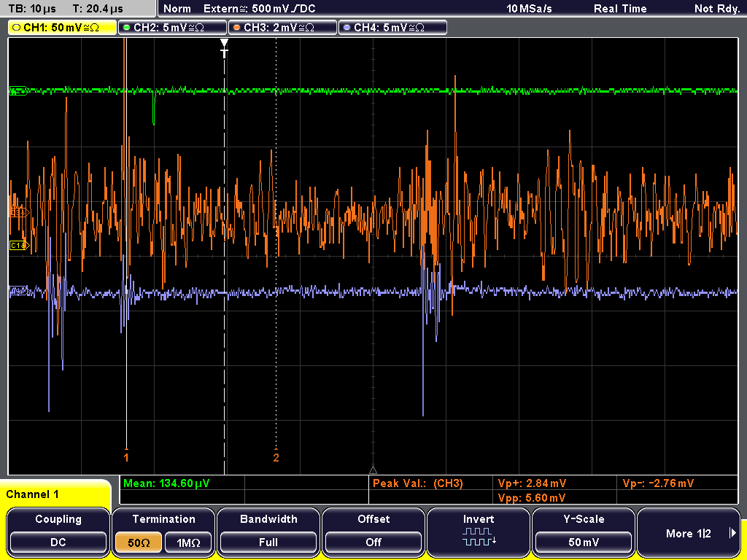This screenshot has height=560, width=747.
Task: Click the Real Time acquisition label
Action: (x=620, y=9)
